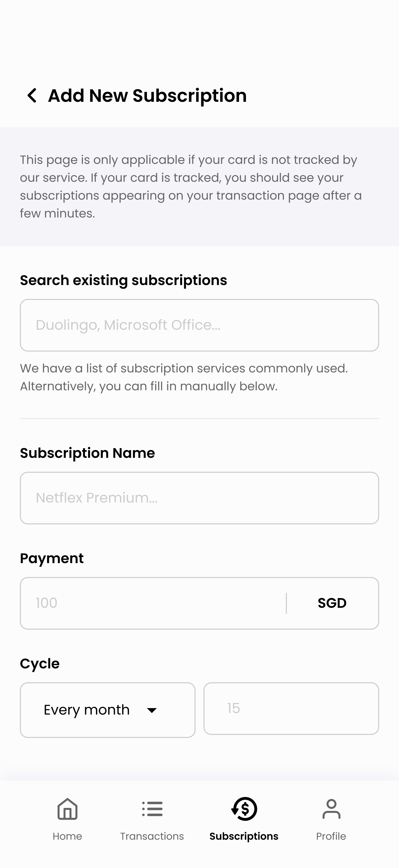Click the Subscription Name field label
The height and width of the screenshot is (868, 399).
click(x=88, y=453)
